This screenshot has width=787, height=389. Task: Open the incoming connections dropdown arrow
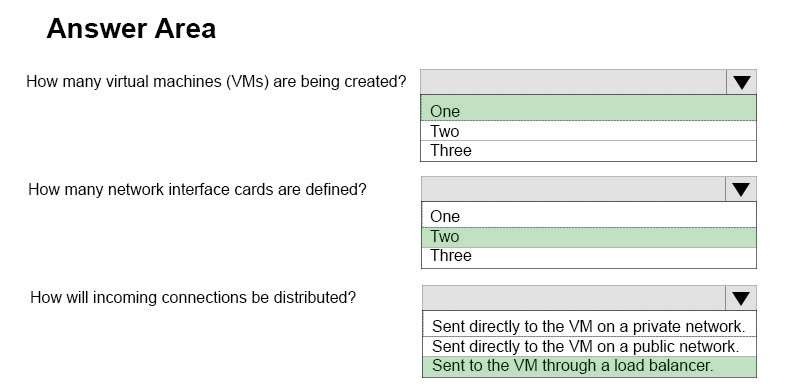[x=740, y=298]
